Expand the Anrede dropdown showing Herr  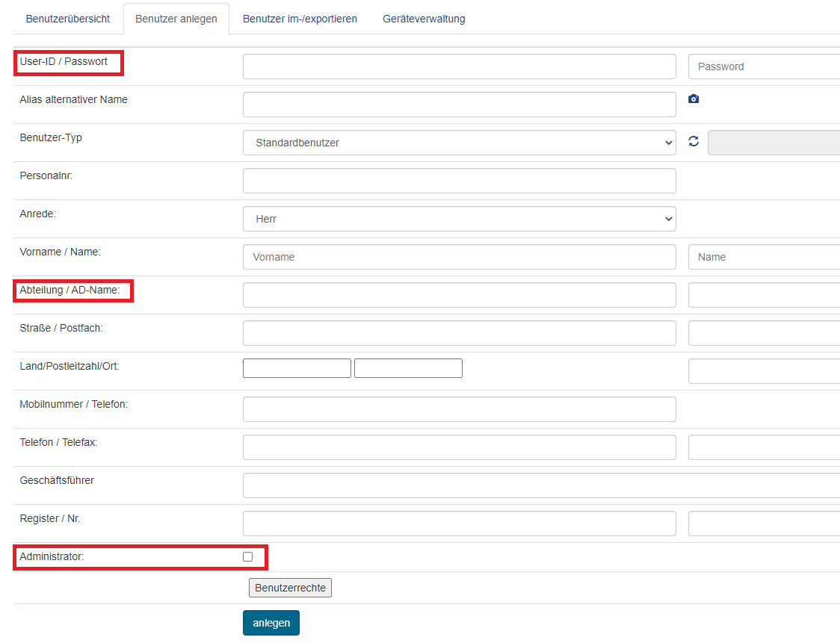coord(459,219)
